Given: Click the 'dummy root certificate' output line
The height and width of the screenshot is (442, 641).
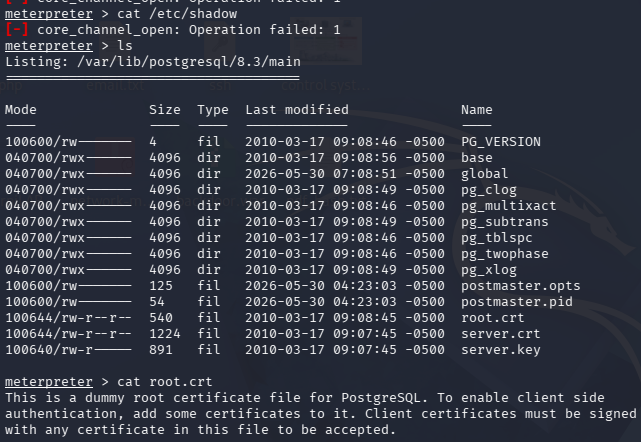Looking at the screenshot, I should pyautogui.click(x=305, y=397).
